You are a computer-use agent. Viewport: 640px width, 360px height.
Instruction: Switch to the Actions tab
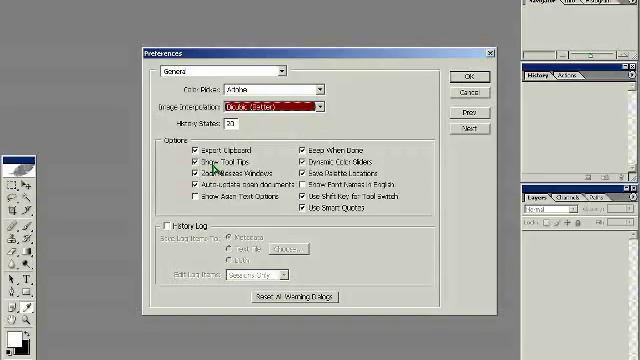point(567,76)
